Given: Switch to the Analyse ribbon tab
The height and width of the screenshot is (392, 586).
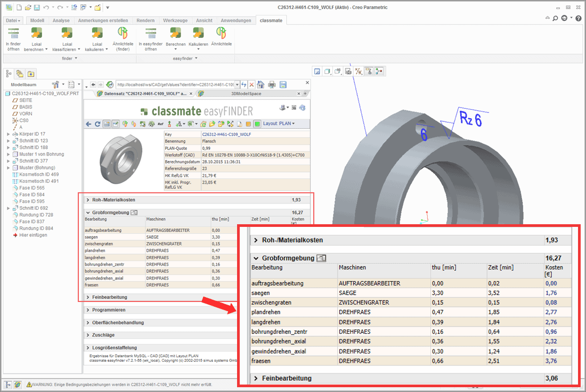Looking at the screenshot, I should [61, 20].
